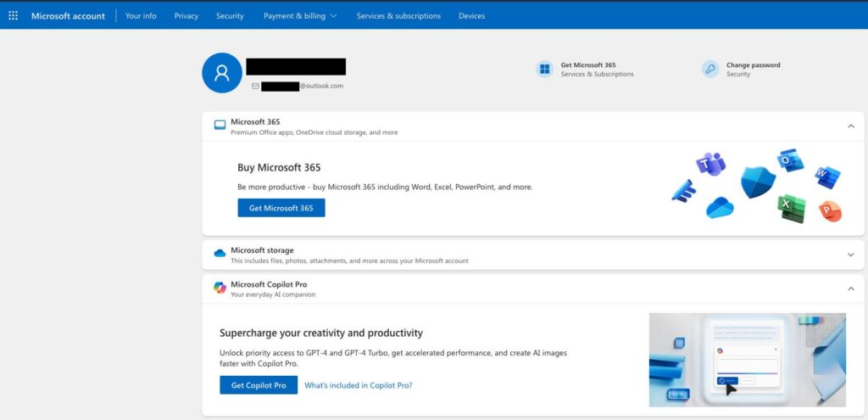Click the Microsoft 365 monitor icon

[x=220, y=126]
